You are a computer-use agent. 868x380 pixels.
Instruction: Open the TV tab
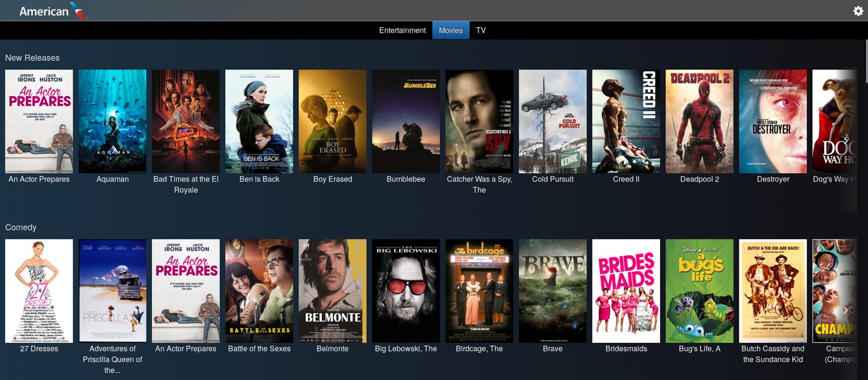(481, 30)
